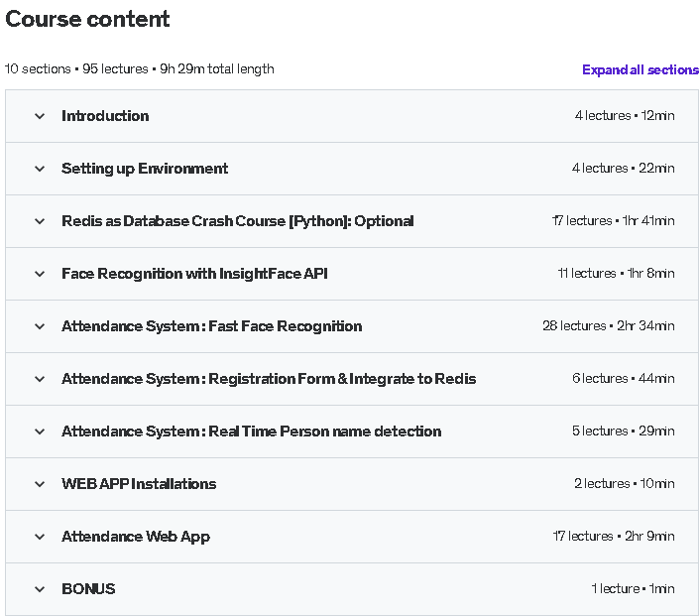
Task: Expand Face Recognition with InsightFace API chevron
Action: [x=40, y=274]
